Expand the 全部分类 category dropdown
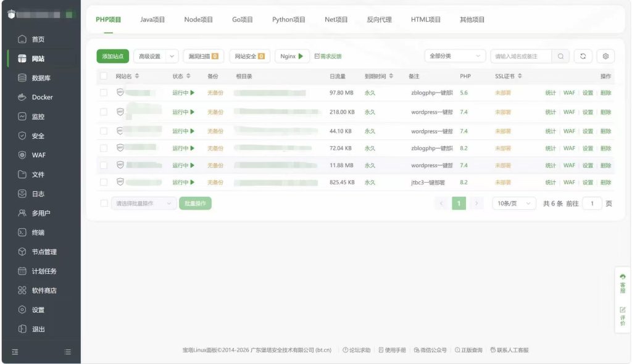 click(x=455, y=56)
